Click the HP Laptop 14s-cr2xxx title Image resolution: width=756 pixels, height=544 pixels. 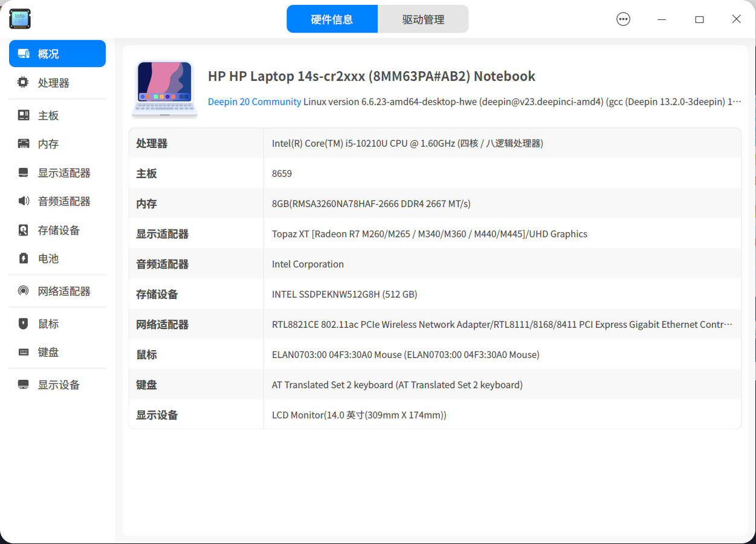(x=372, y=76)
